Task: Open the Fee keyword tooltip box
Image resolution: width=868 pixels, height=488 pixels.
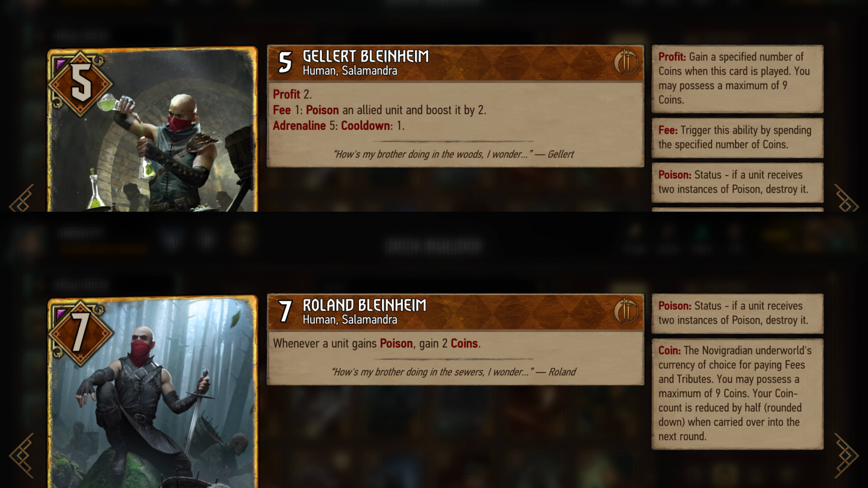Action: (x=738, y=138)
